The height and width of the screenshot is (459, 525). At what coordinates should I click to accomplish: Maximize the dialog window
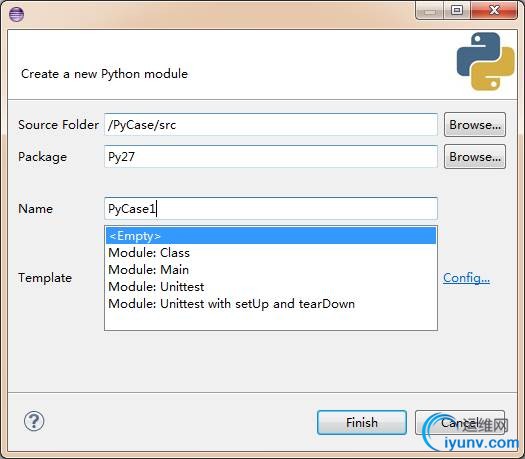pos(457,11)
